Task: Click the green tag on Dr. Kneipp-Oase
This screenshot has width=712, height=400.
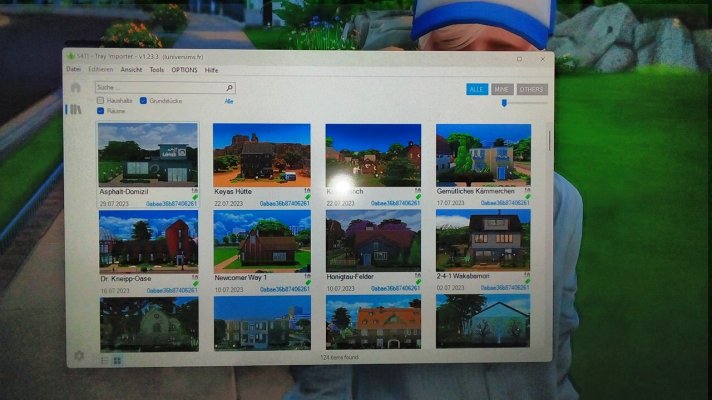Action: coord(195,284)
